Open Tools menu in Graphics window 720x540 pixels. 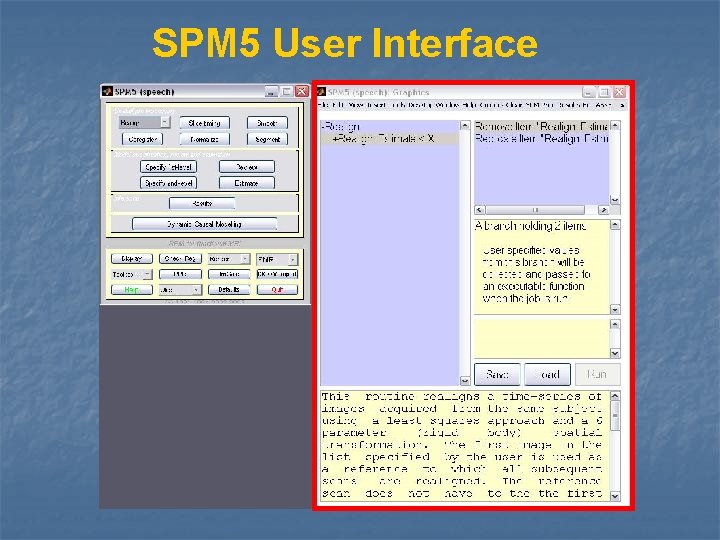399,105
